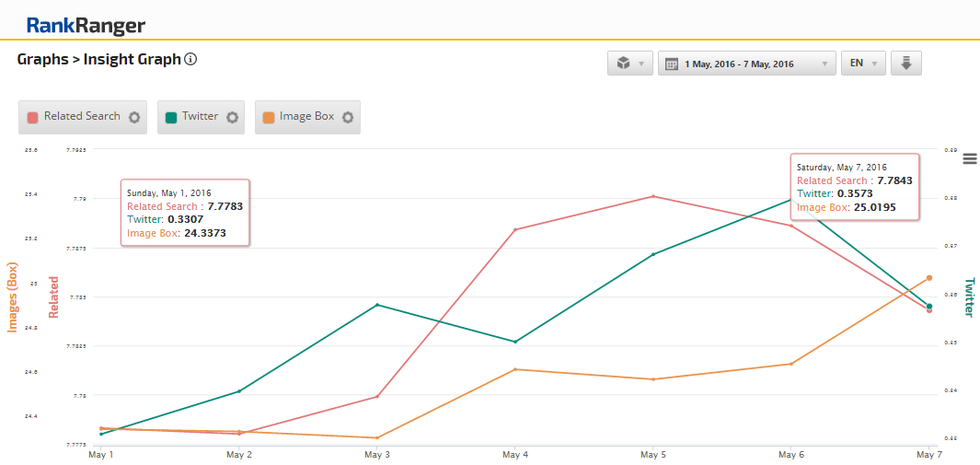
Task: Expand the cube icon dropdown arrow
Action: [641, 64]
